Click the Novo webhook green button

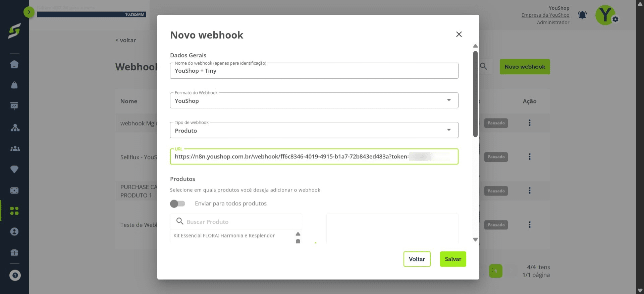pyautogui.click(x=525, y=67)
